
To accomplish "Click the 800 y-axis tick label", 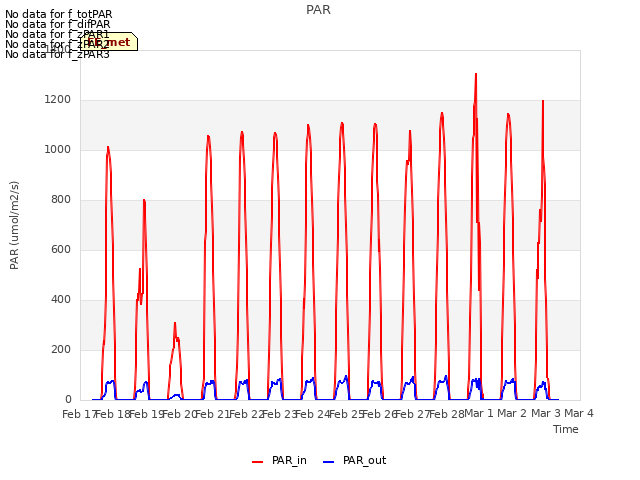I will click(x=61, y=200).
